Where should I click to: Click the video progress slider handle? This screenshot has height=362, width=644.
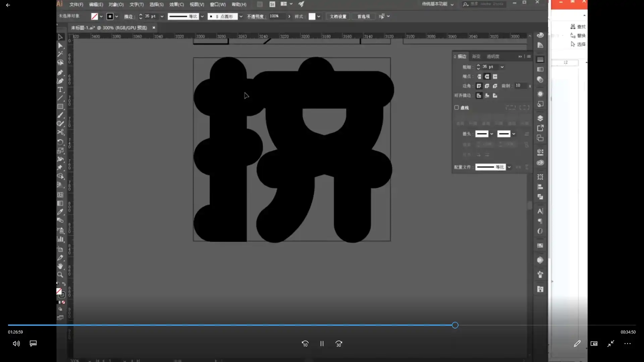coord(455,325)
